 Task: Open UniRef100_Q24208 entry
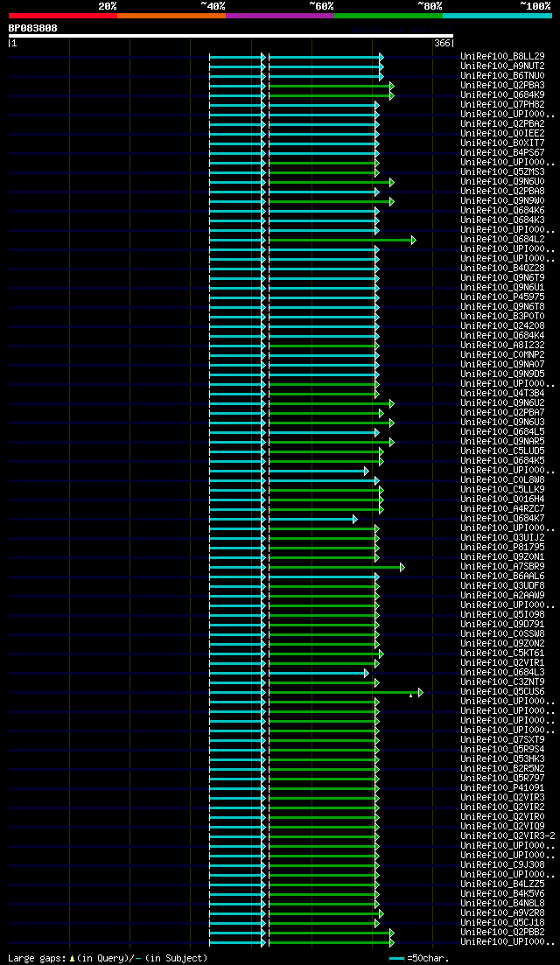[502, 325]
